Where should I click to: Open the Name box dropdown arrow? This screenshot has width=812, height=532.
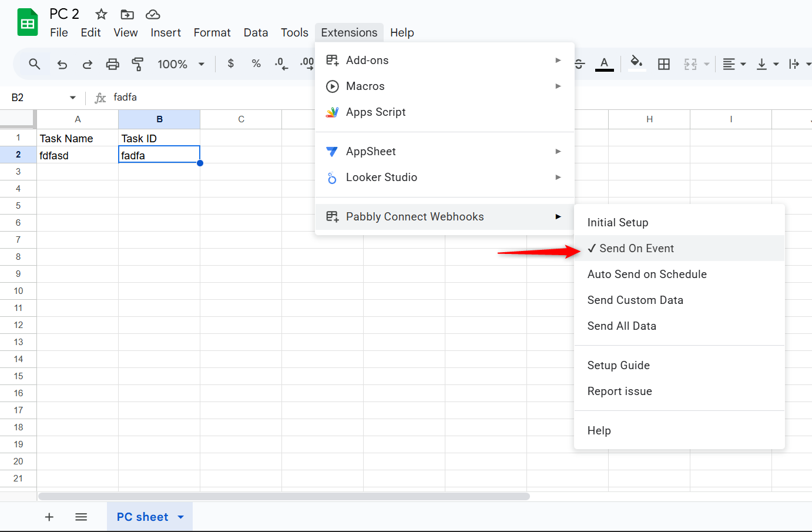click(x=73, y=98)
